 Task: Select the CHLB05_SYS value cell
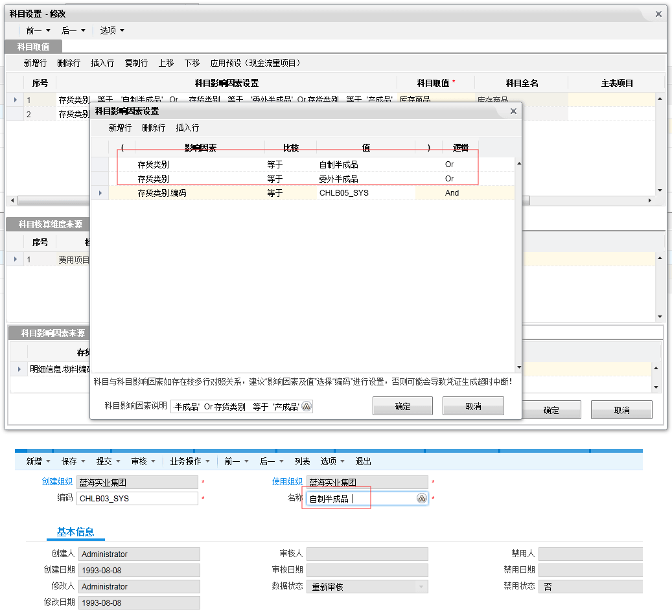(x=365, y=193)
